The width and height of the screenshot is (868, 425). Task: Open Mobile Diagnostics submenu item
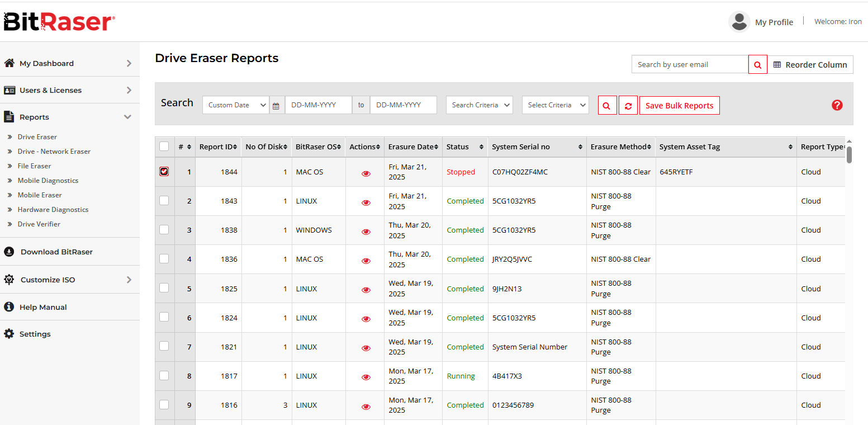(x=48, y=181)
